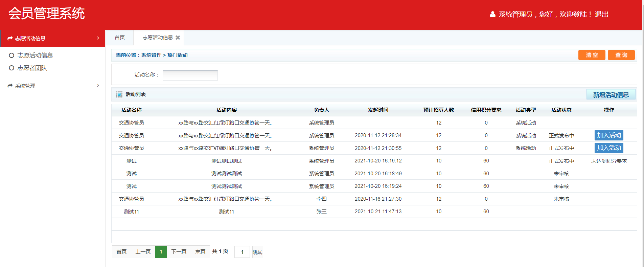644x267 pixels.
Task: Click the date 2021-10-20 16:19:24
Action: [x=378, y=186]
